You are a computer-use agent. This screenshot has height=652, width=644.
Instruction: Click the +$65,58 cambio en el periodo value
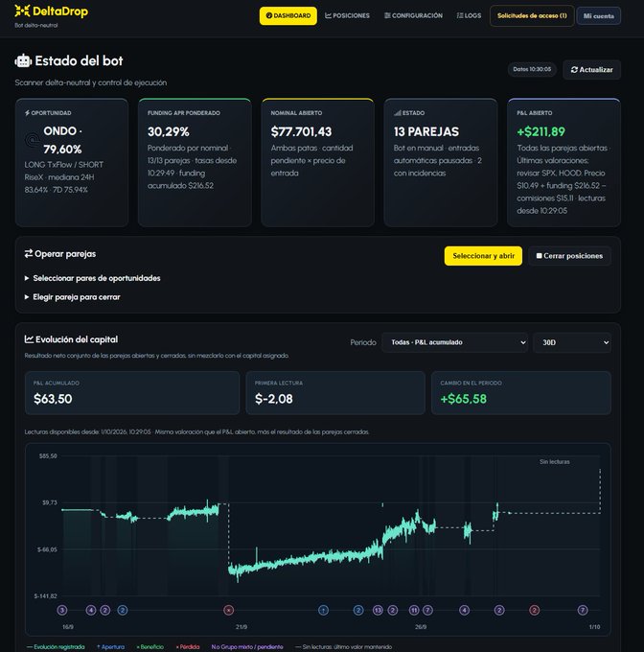(x=463, y=399)
